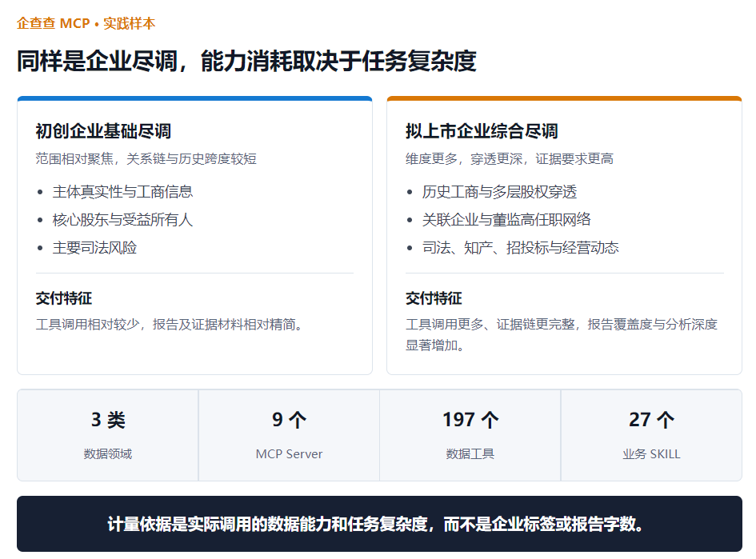Click the 数据领域 label
This screenshot has height=559, width=756.
click(x=108, y=454)
